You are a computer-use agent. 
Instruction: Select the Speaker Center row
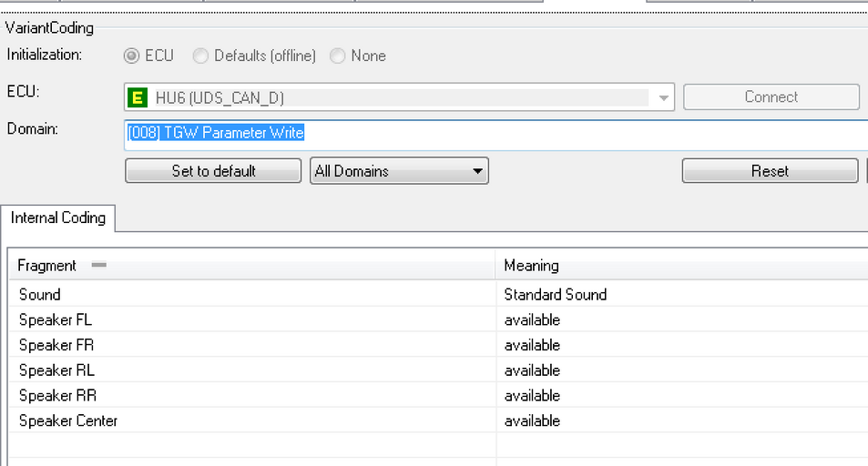(x=68, y=421)
